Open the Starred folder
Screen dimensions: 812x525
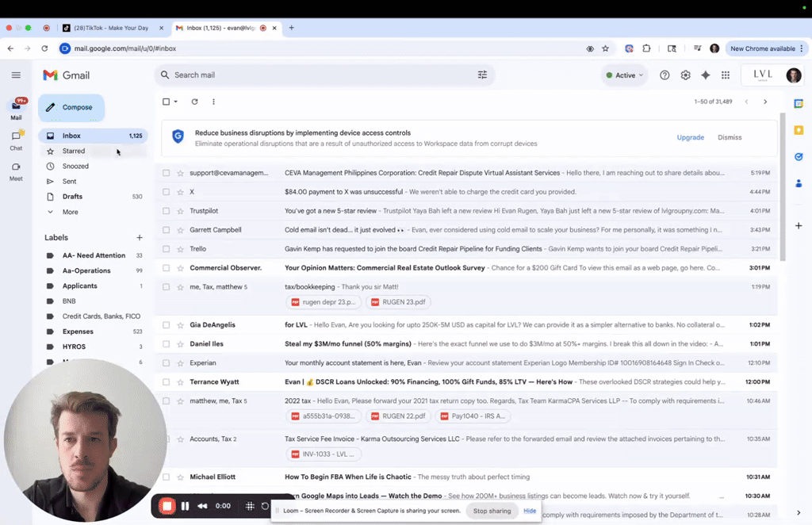tap(94, 151)
